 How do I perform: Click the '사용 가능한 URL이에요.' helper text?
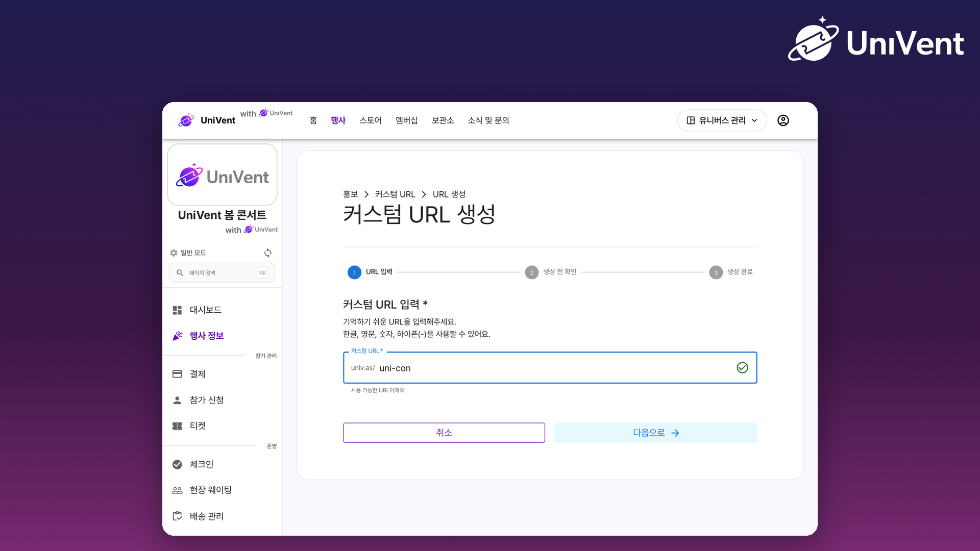coord(378,390)
